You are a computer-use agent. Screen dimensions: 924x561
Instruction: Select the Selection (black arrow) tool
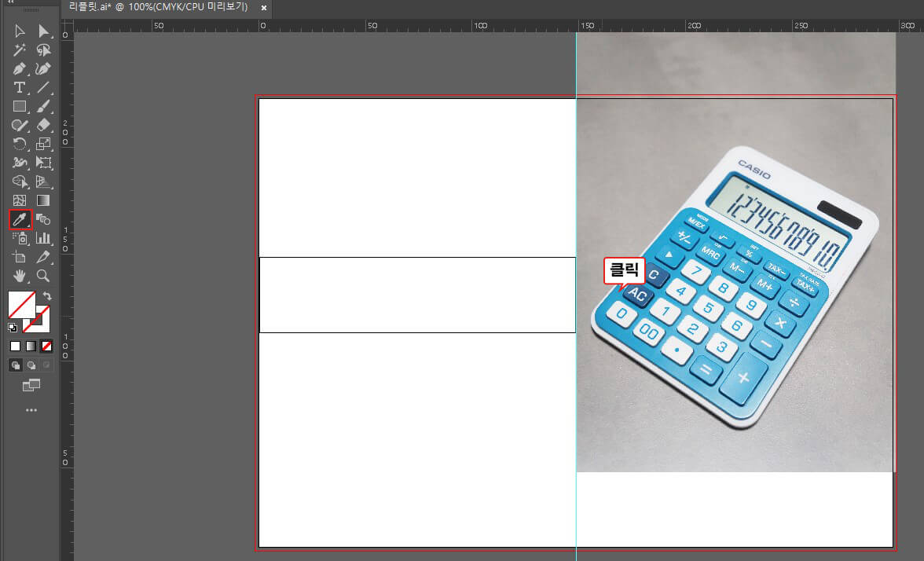point(20,31)
